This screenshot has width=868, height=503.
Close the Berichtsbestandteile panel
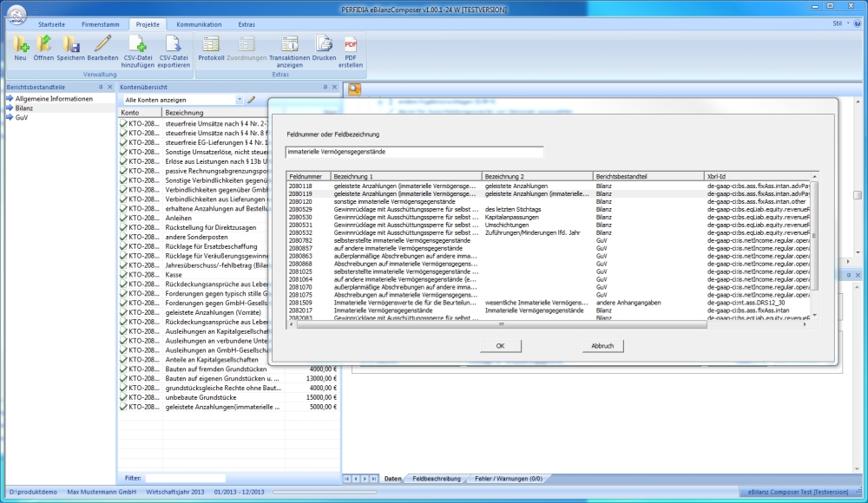coord(110,87)
